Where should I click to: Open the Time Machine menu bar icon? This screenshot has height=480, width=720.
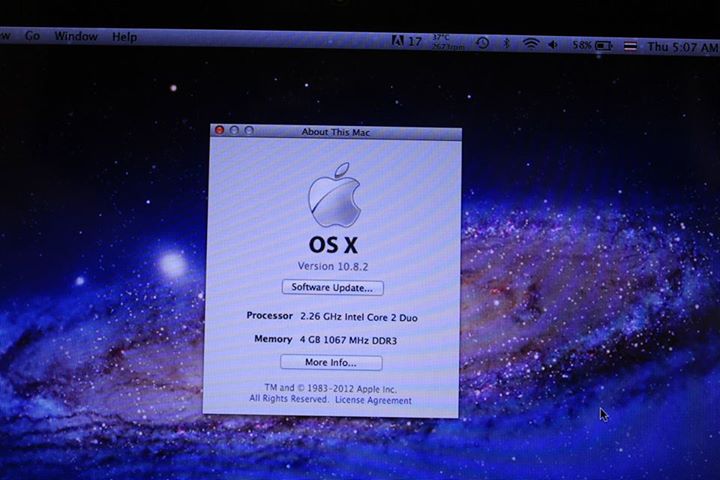[x=482, y=43]
